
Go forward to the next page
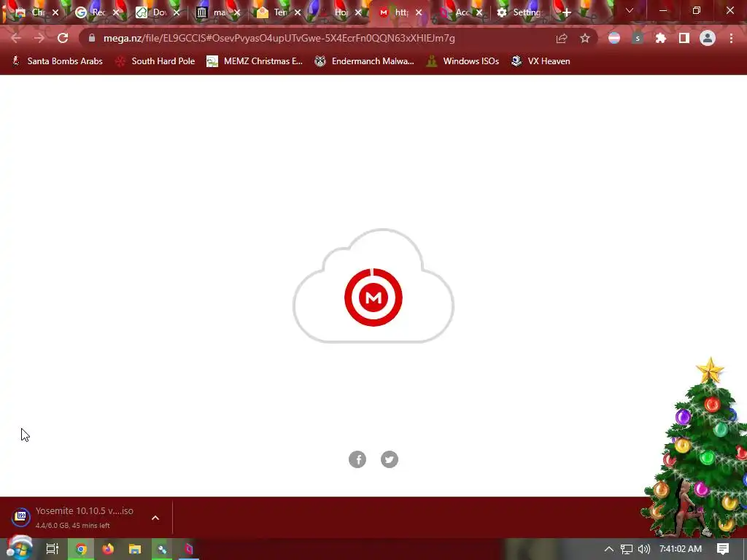(39, 38)
